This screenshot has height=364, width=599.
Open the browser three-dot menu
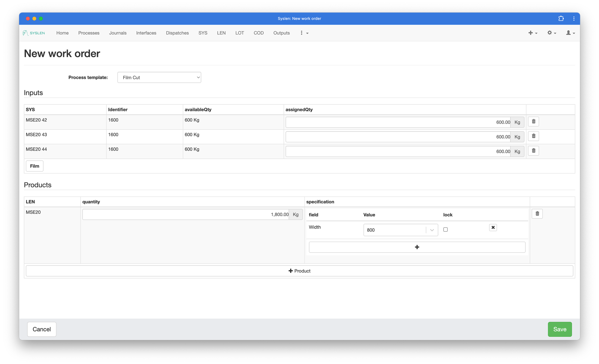pyautogui.click(x=574, y=18)
